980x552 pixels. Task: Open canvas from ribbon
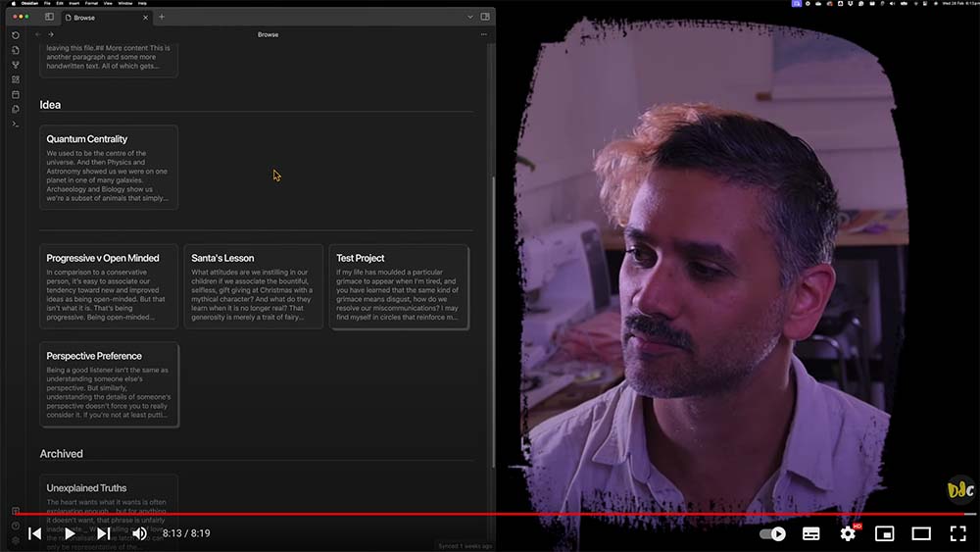click(x=16, y=79)
